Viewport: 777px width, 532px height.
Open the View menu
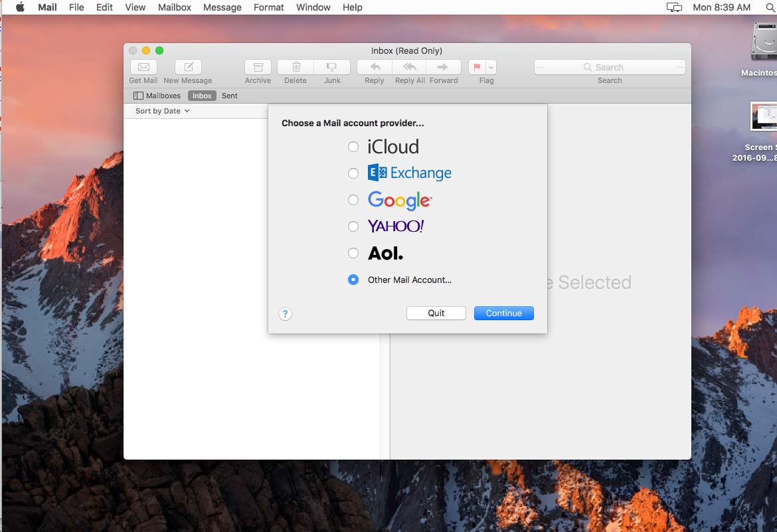coord(135,7)
